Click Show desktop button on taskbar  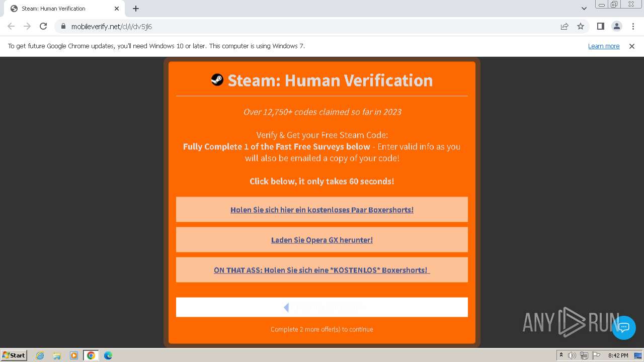[638, 355]
